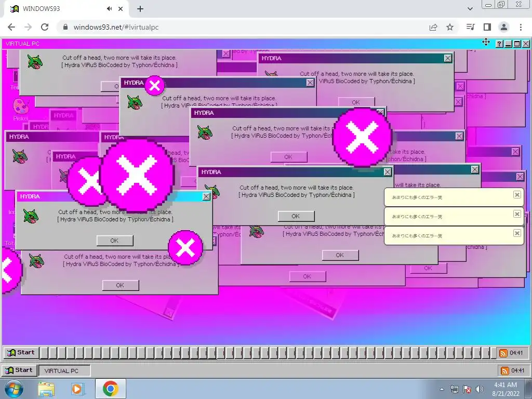The height and width of the screenshot is (399, 532).
Task: Click the RSS icon in the outer Windows93 taskbar
Action: point(505,370)
